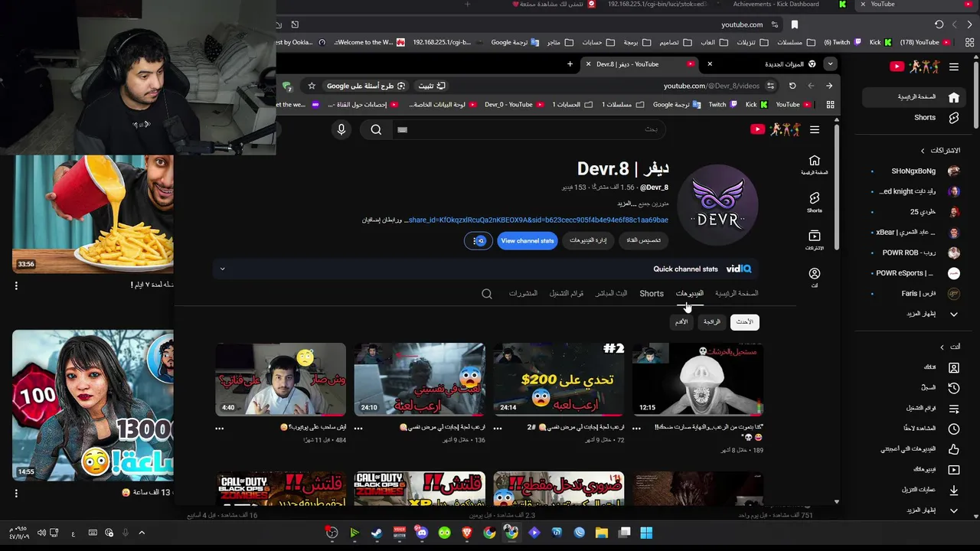980x551 pixels.
Task: Click the تخصيص القناة customize channel button
Action: [643, 240]
